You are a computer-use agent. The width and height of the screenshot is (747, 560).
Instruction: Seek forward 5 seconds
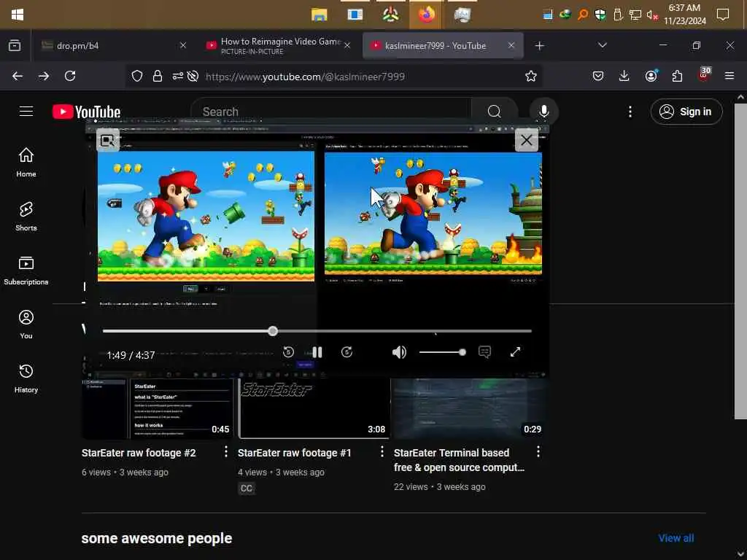pyautogui.click(x=347, y=352)
